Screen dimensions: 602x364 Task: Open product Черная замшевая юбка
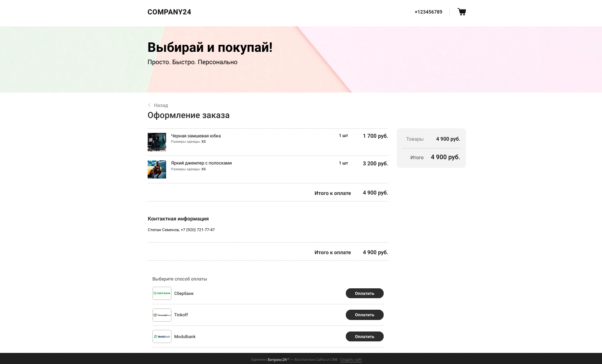pyautogui.click(x=196, y=136)
